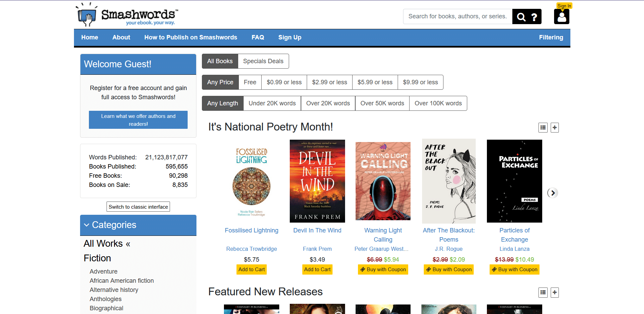This screenshot has width=644, height=314.
Task: Open the Anthologies category
Action: [x=106, y=299]
